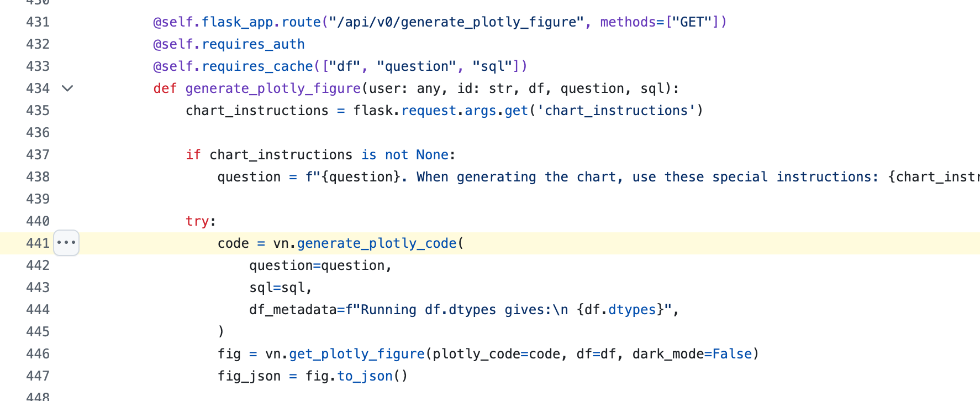Click the flask_app symbol in the route decorator
Image resolution: width=980 pixels, height=401 pixels.
(x=238, y=22)
